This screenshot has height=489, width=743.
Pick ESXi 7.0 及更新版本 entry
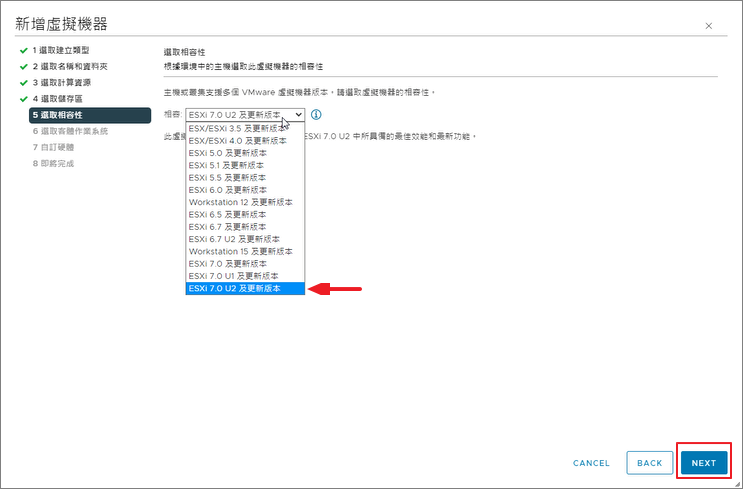245,264
